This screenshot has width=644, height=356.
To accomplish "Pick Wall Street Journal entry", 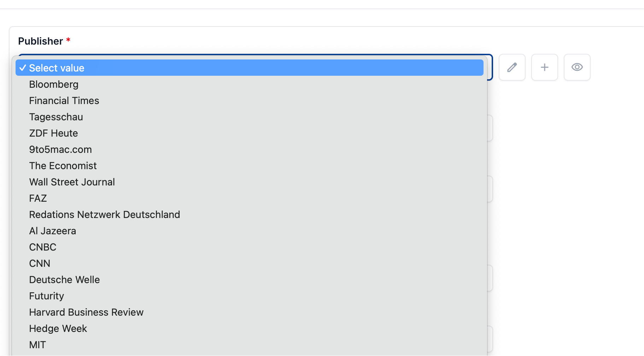I will point(249,182).
